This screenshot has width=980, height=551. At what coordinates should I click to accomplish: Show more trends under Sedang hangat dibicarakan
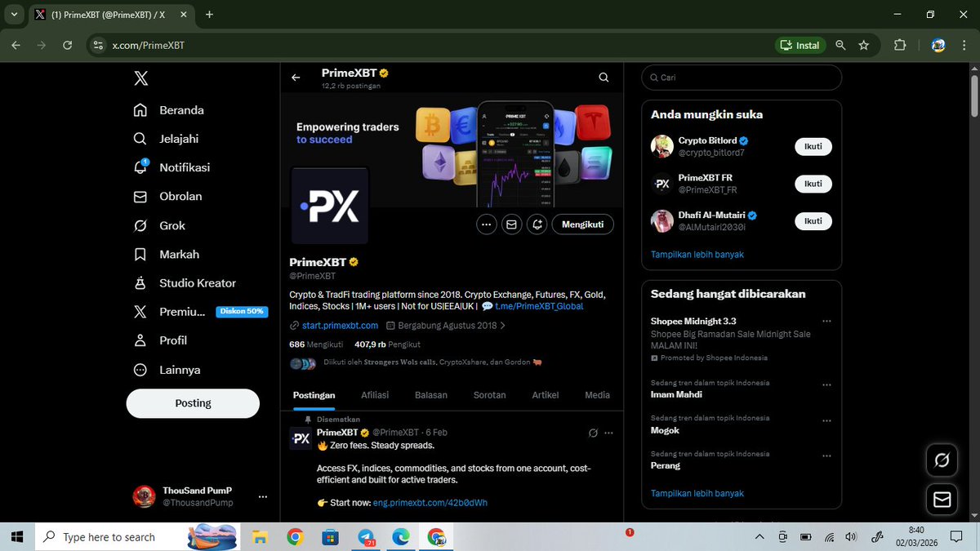click(697, 493)
